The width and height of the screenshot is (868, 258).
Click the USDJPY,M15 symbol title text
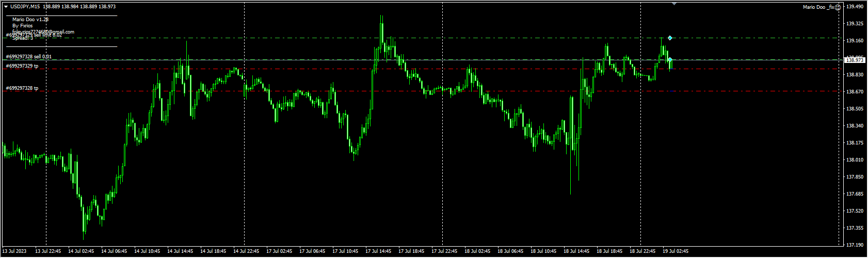[26, 7]
